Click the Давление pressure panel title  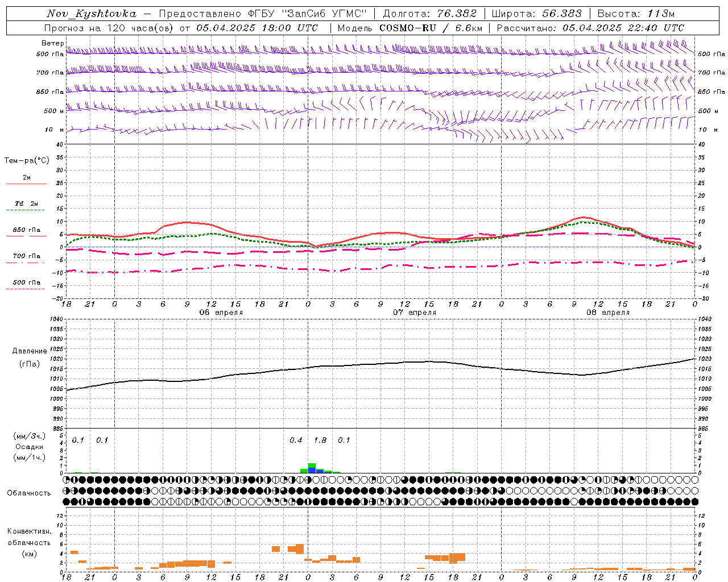point(30,351)
